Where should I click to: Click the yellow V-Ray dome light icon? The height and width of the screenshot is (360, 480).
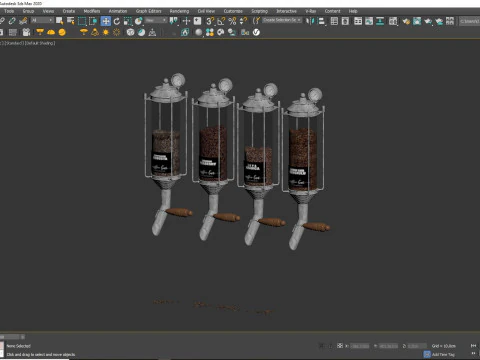51,32
